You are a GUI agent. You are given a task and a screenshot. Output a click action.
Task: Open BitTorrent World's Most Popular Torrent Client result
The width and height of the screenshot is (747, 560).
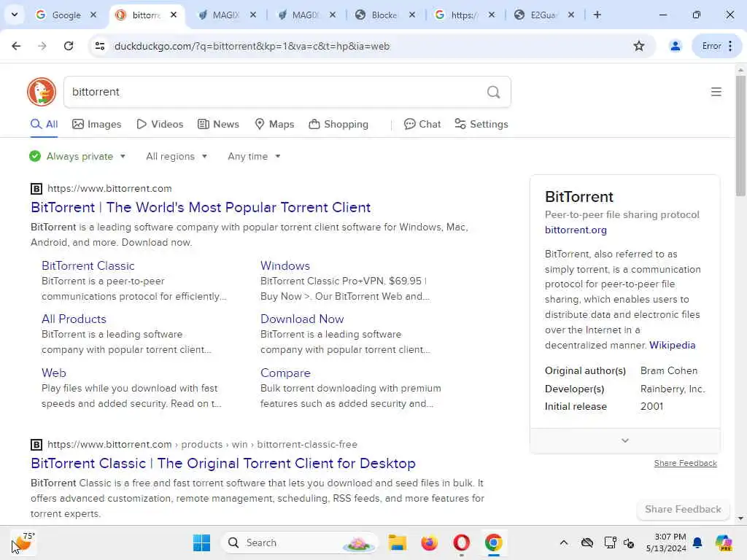tap(201, 208)
